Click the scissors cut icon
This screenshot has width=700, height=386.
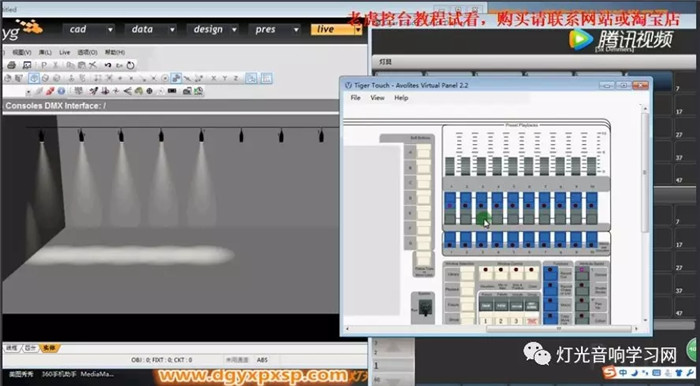pos(92,65)
